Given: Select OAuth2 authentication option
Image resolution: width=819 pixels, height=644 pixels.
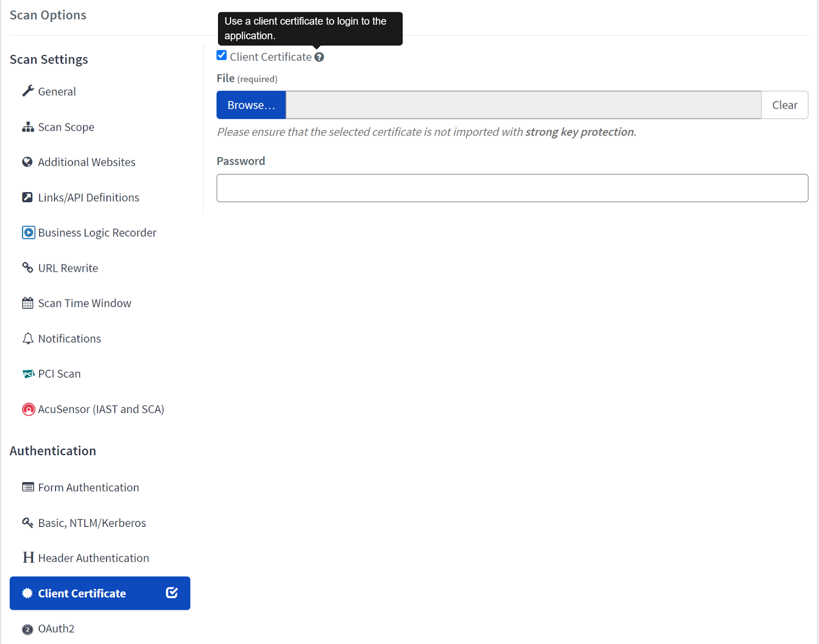Looking at the screenshot, I should click(x=56, y=629).
